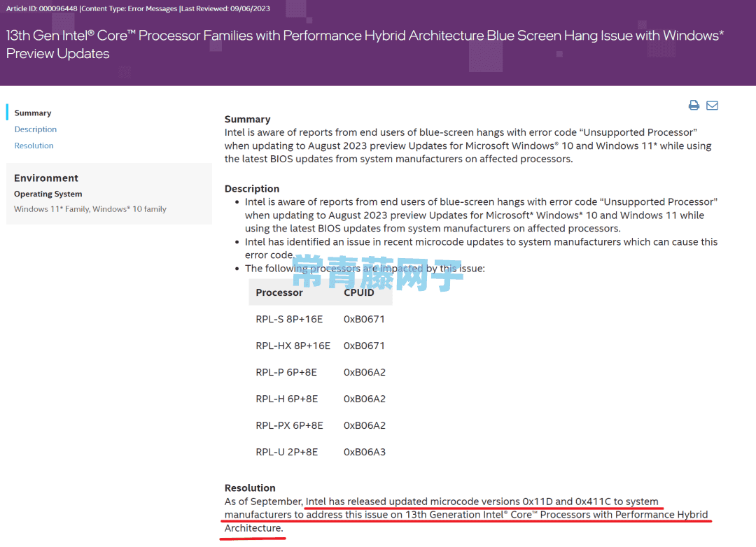The width and height of the screenshot is (756, 547).
Task: Click the microcode versions 0x11D and 0x411C text
Action: click(x=521, y=502)
